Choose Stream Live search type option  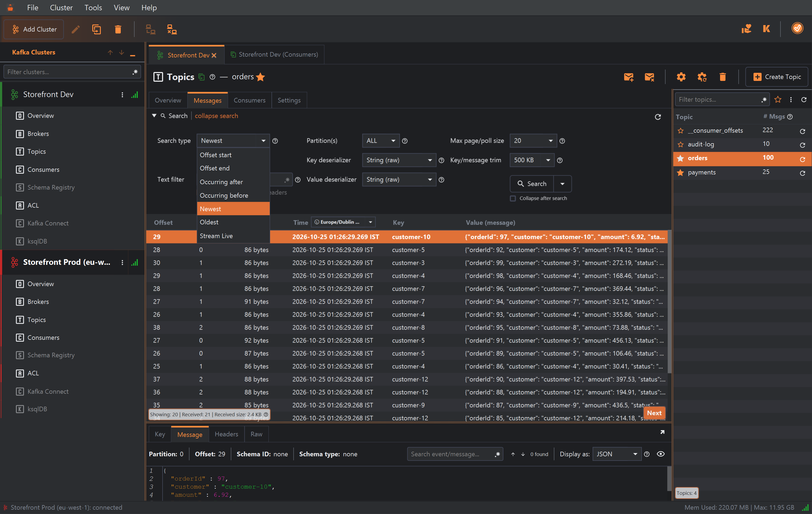pos(233,236)
